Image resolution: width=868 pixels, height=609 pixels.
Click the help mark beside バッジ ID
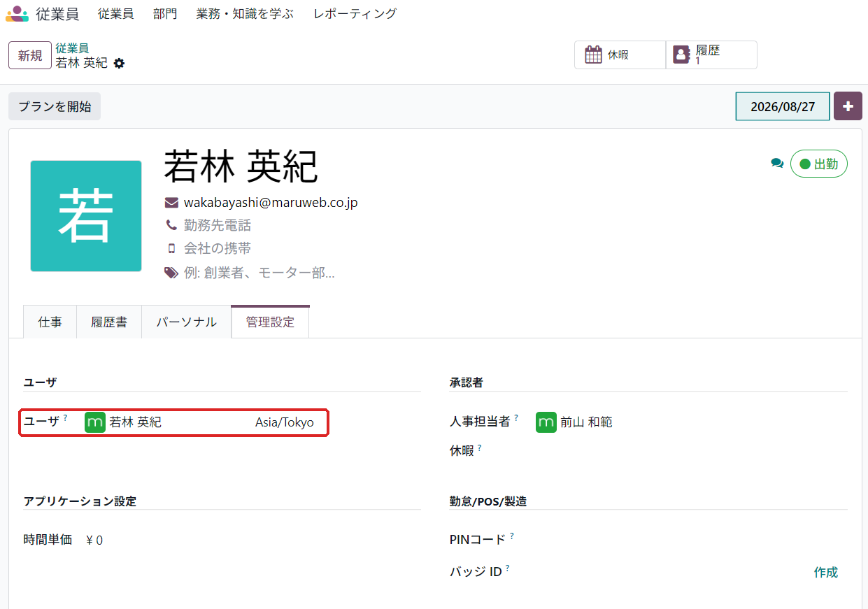point(507,568)
